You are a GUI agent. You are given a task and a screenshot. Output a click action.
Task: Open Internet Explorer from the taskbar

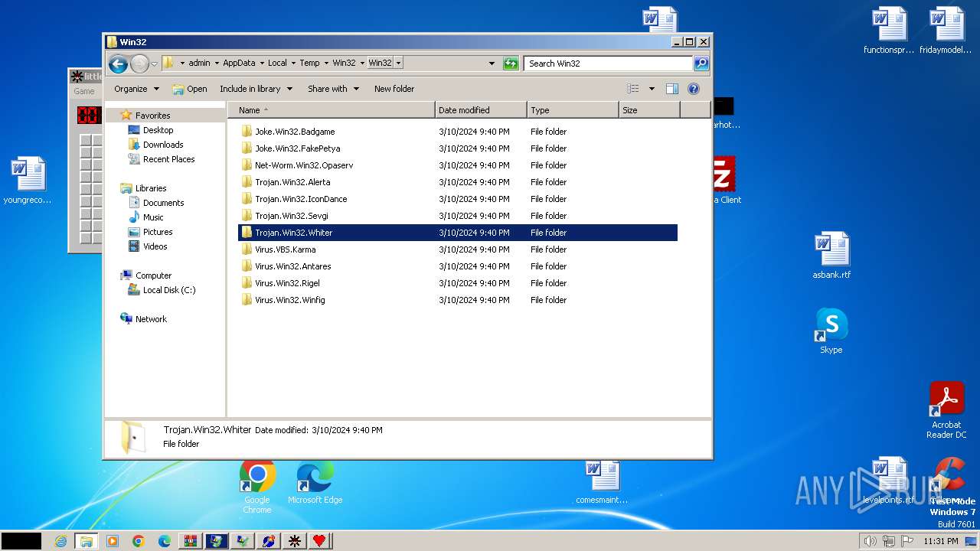pyautogui.click(x=61, y=541)
